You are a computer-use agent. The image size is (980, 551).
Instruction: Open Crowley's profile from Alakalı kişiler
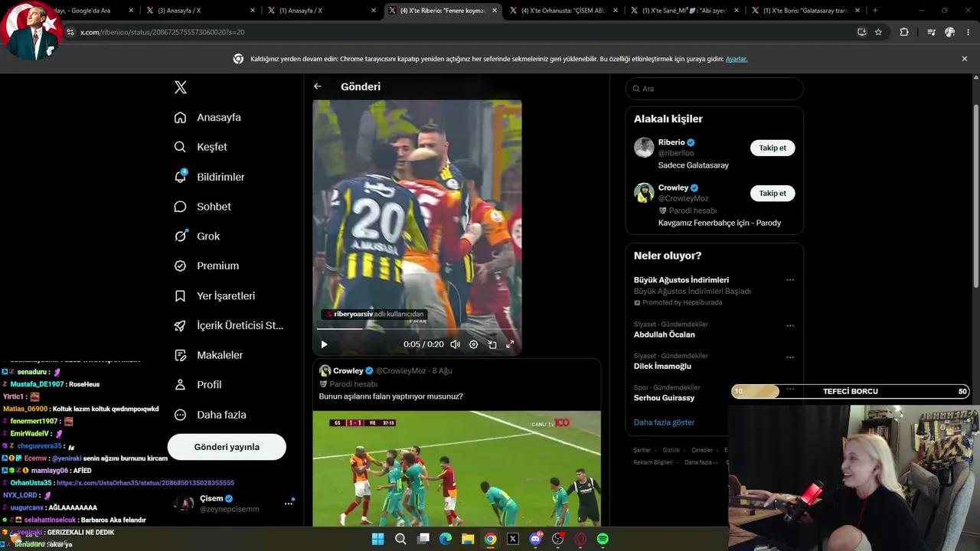672,187
